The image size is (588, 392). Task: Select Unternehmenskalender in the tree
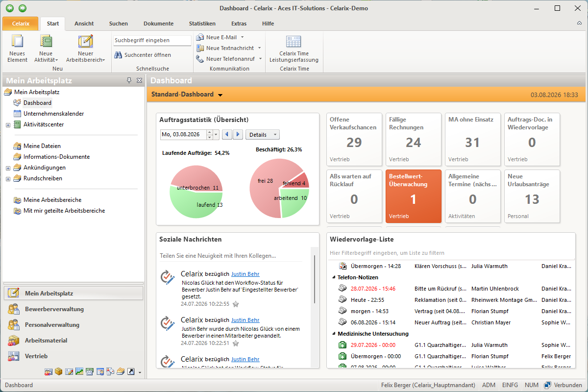pos(53,114)
